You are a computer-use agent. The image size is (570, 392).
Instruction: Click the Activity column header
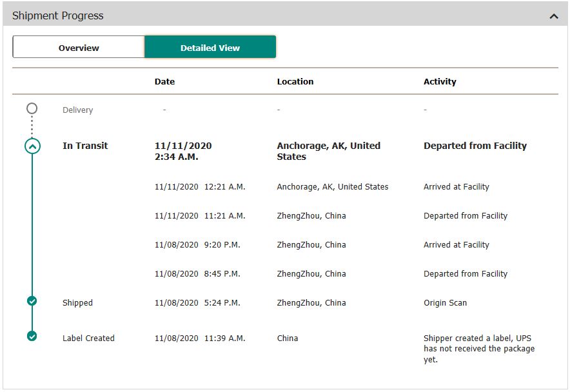tap(440, 82)
